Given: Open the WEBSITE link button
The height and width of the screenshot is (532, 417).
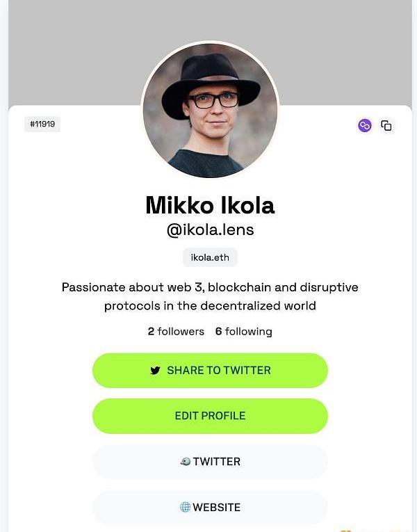Looking at the screenshot, I should click(x=210, y=507).
